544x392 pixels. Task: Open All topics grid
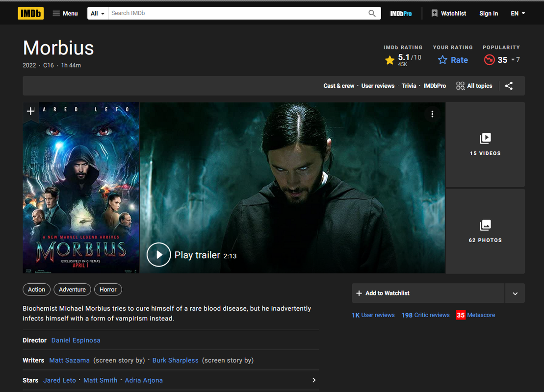pos(474,86)
